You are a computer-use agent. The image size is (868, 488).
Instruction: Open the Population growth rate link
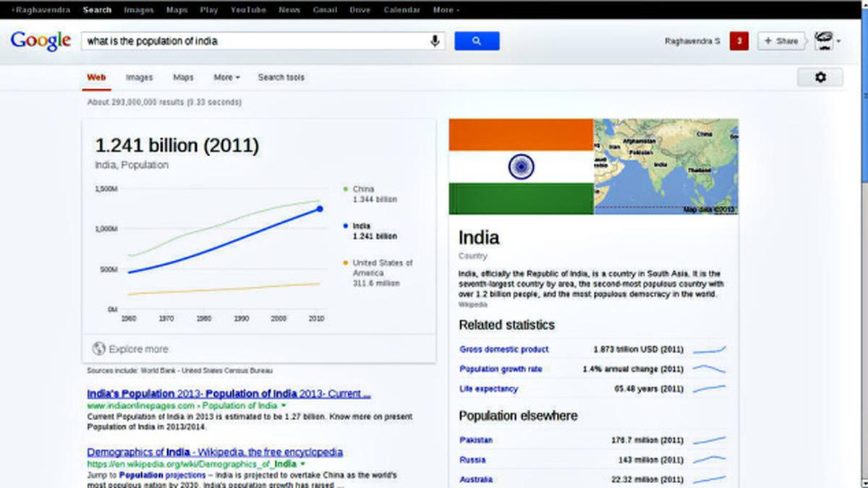[501, 369]
